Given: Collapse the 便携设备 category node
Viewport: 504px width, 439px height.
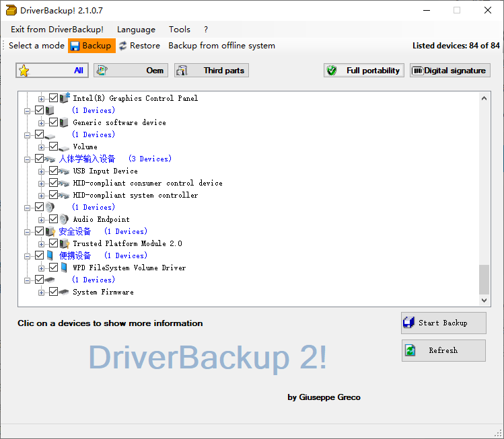Looking at the screenshot, I should click(x=28, y=256).
